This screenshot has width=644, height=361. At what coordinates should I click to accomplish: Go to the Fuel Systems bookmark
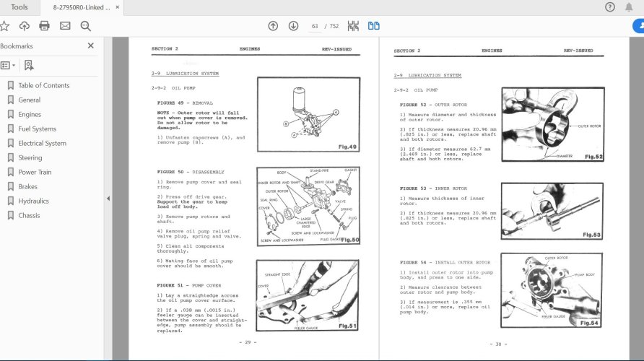coord(37,129)
